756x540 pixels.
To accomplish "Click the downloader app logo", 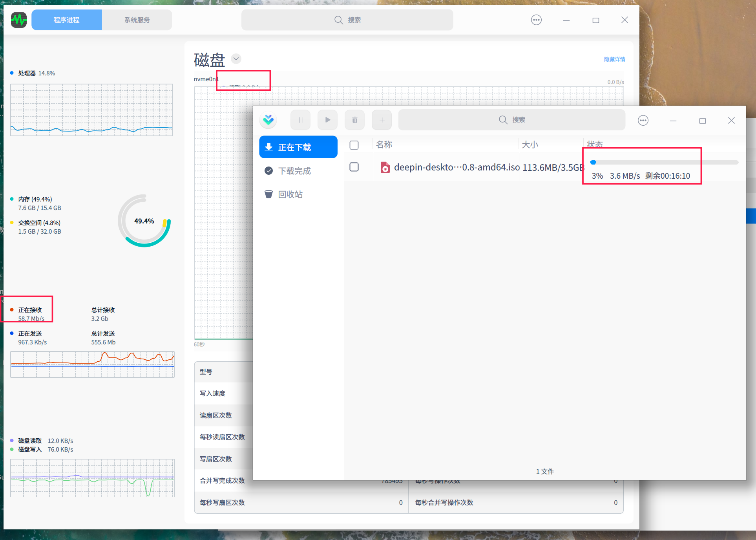I will (268, 120).
